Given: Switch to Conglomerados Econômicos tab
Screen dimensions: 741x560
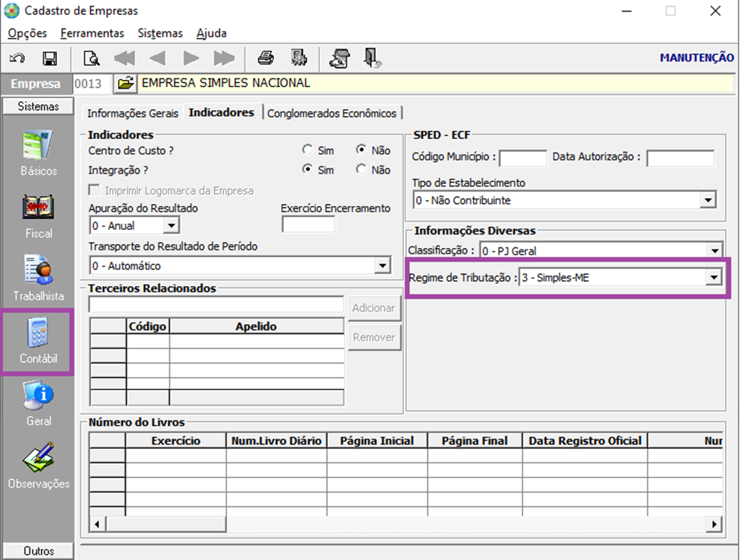Looking at the screenshot, I should (x=332, y=113).
